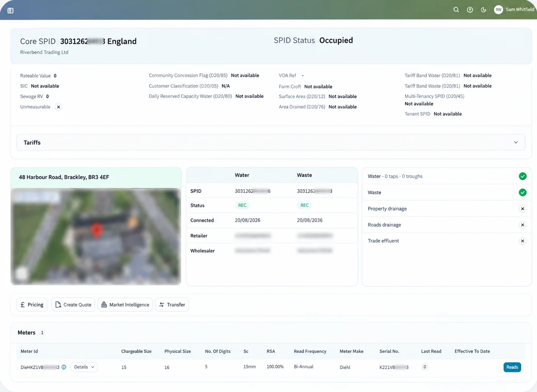537x392 pixels.
Task: Click the Transfer button
Action: pyautogui.click(x=172, y=305)
